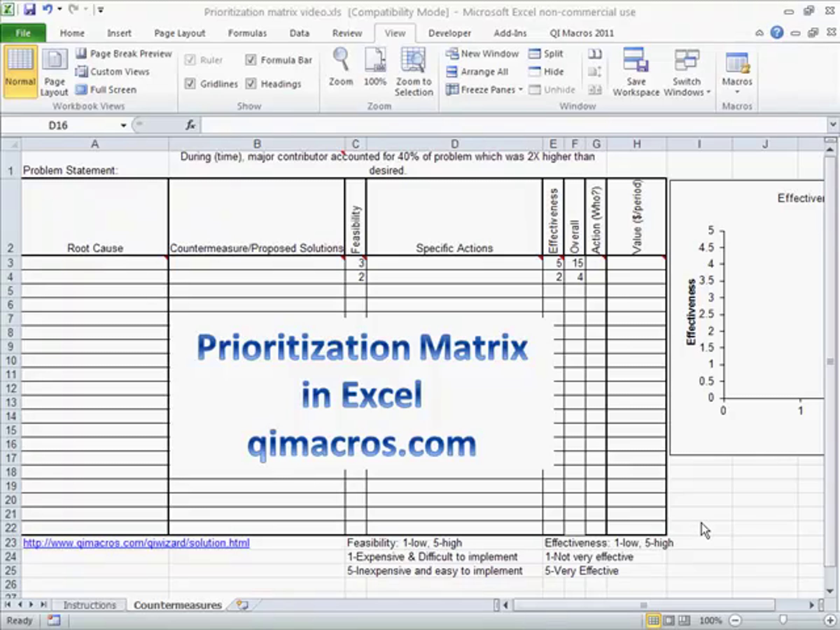The width and height of the screenshot is (840, 630).
Task: Click the macro record icon in status bar
Action: tap(54, 621)
